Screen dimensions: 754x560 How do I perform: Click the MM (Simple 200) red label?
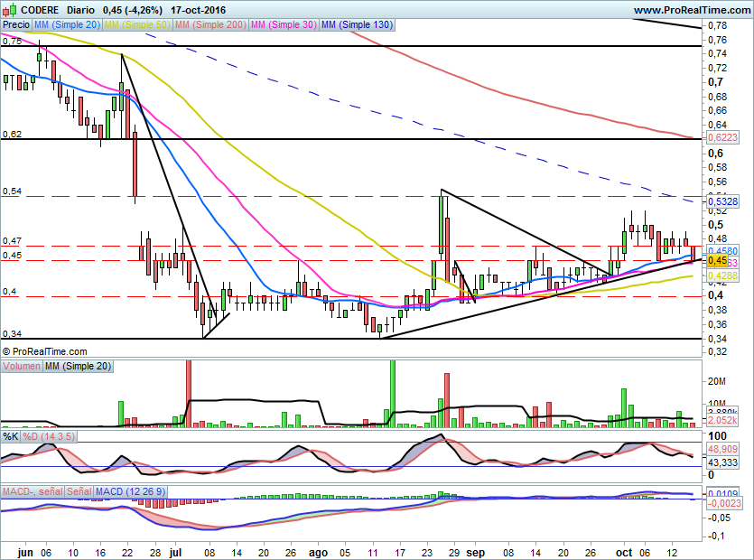point(209,25)
